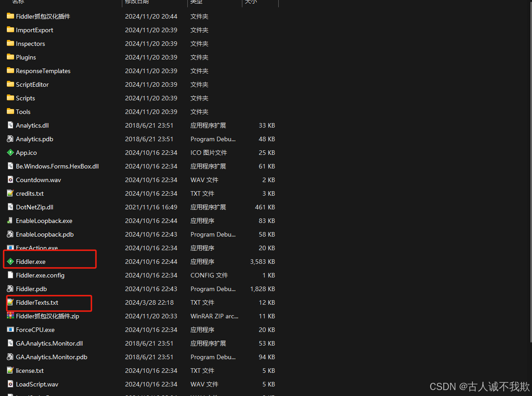The width and height of the screenshot is (532, 396).
Task: Select the WinRAR Fiddler抓包汉化插件.zip icon
Action: click(10, 316)
